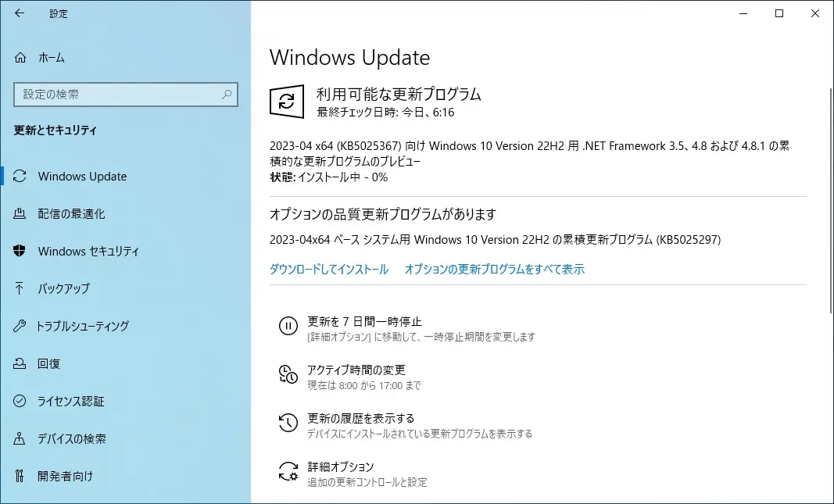Select Windows Update in the sidebar

(82, 176)
